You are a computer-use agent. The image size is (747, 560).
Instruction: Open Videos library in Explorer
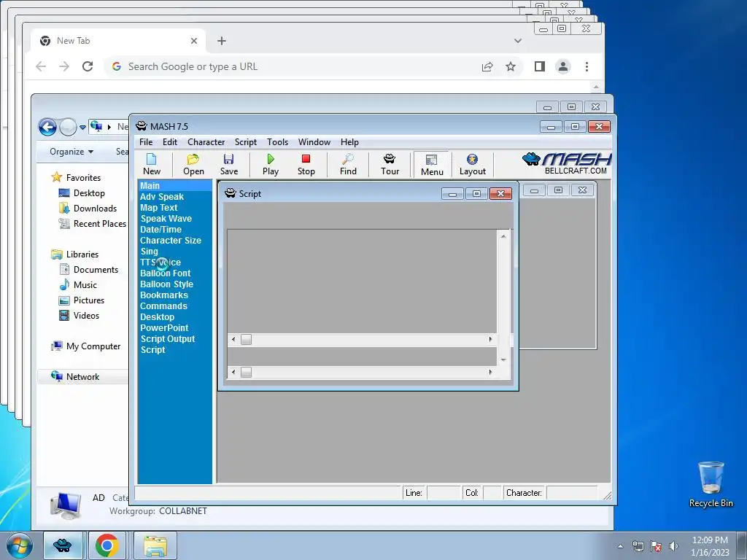pos(79,316)
